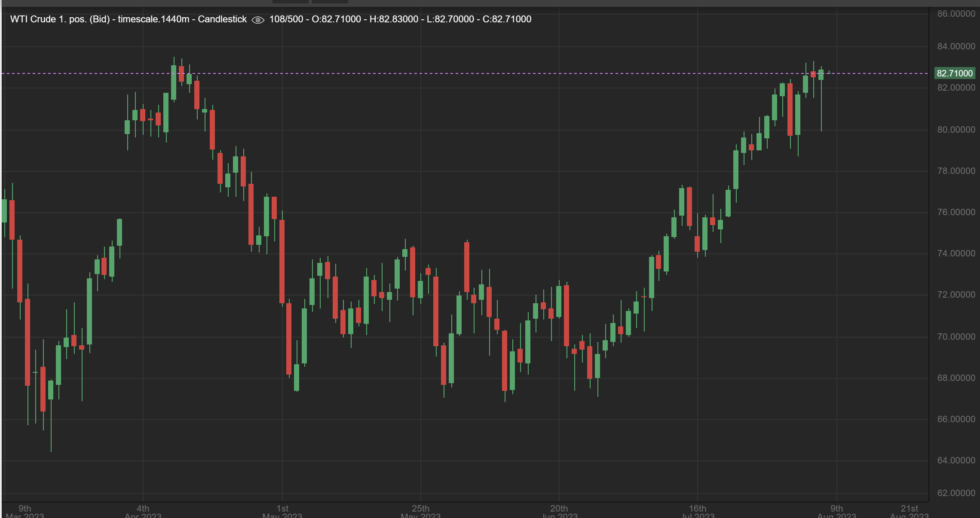Click the 76.00000 price axis label
980x518 pixels.
point(956,212)
